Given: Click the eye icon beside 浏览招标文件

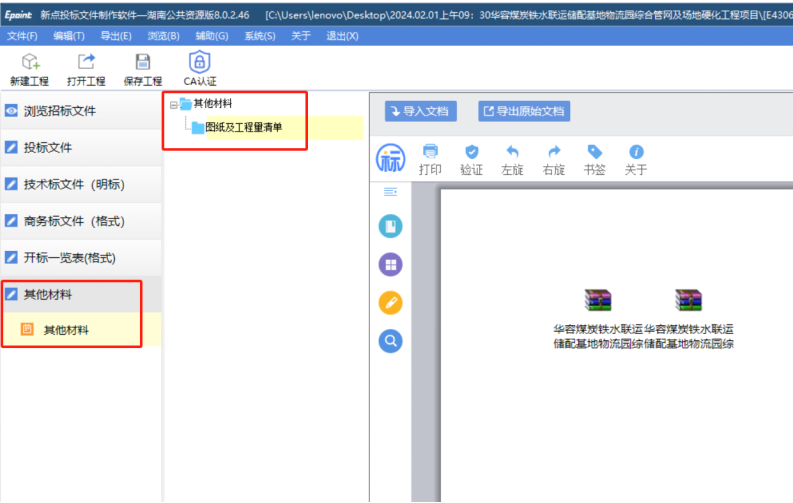Looking at the screenshot, I should tap(11, 111).
